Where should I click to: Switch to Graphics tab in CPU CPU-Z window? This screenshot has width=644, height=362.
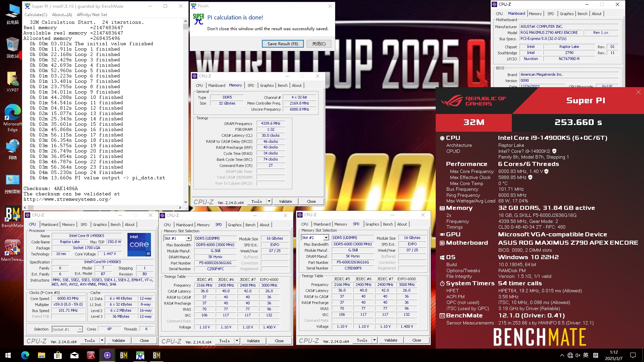point(100,225)
